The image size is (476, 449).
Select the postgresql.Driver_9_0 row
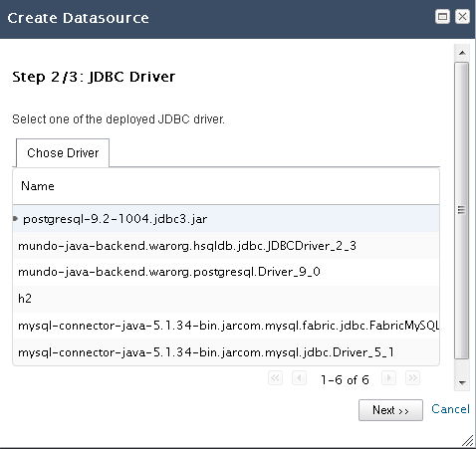click(x=226, y=272)
